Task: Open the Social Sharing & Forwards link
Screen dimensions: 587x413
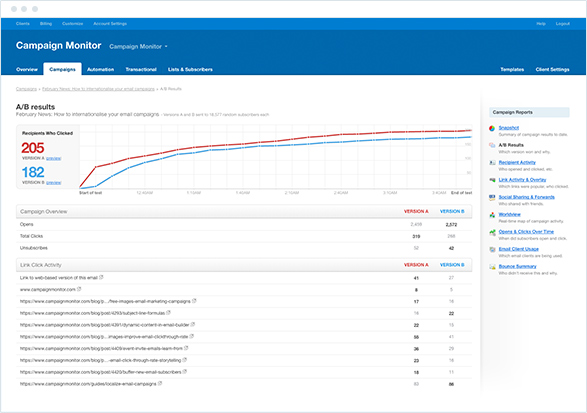Action: (x=526, y=197)
